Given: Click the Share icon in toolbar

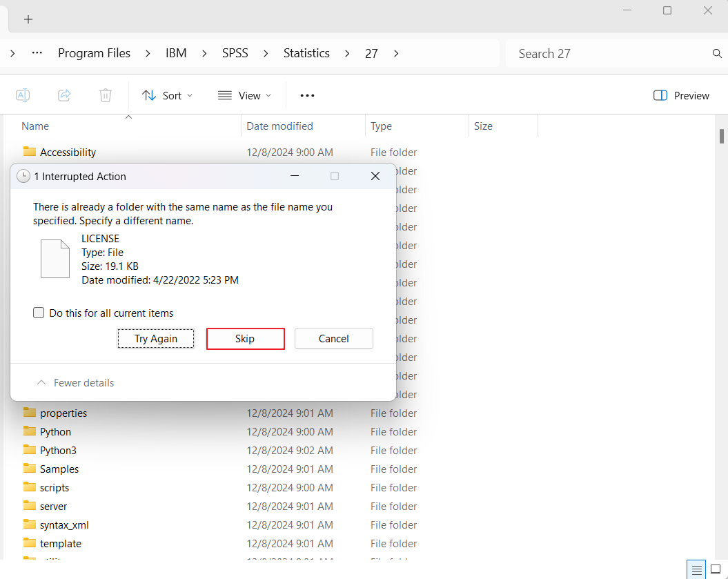Looking at the screenshot, I should click(x=64, y=95).
